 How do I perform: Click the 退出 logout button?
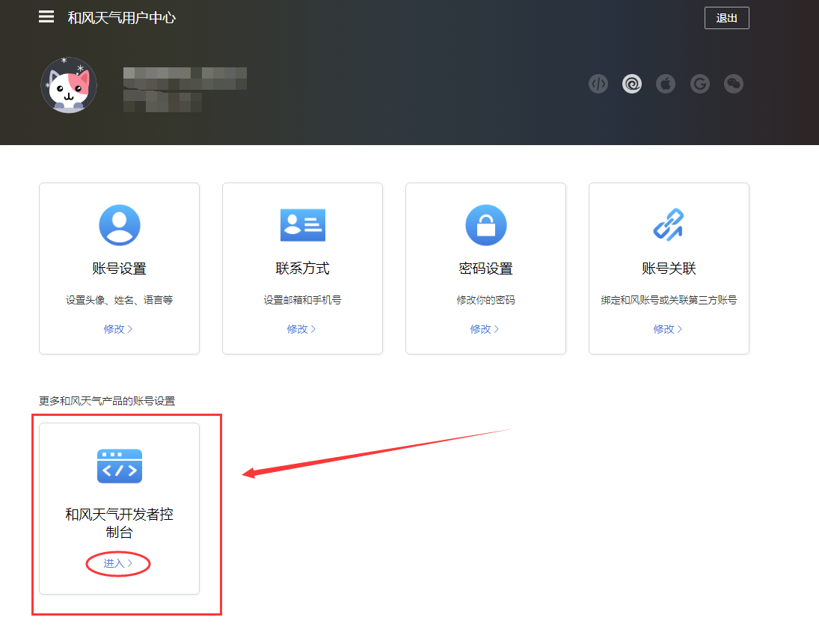[726, 18]
